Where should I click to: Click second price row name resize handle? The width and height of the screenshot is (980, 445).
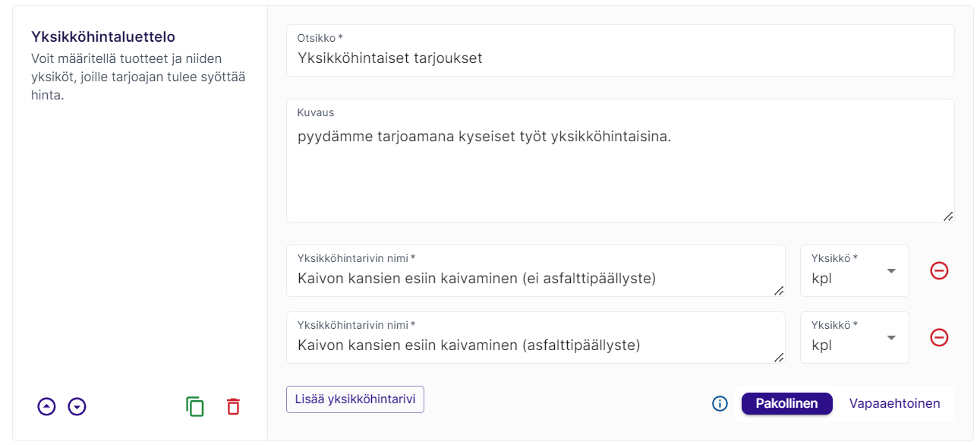point(779,358)
